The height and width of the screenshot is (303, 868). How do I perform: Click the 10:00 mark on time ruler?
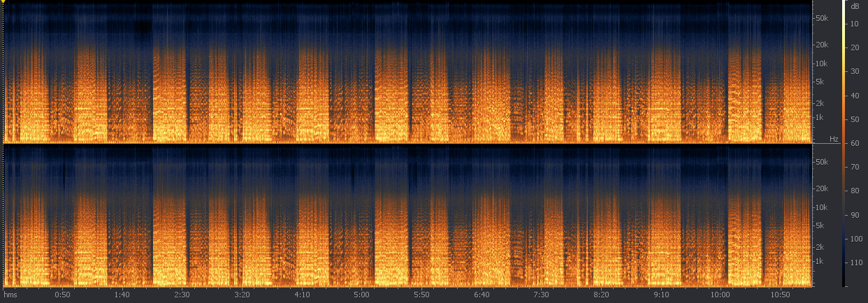coord(721,295)
